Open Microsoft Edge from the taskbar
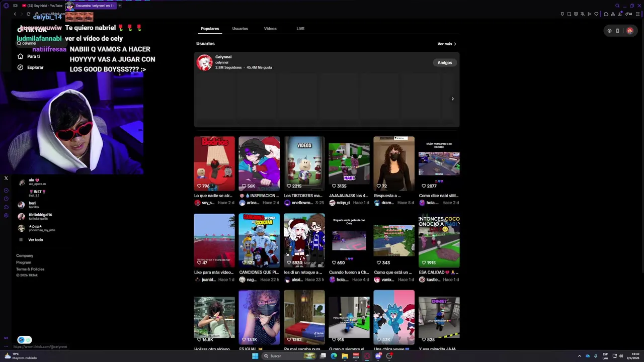Viewport: 644px width, 362px height. [x=334, y=356]
